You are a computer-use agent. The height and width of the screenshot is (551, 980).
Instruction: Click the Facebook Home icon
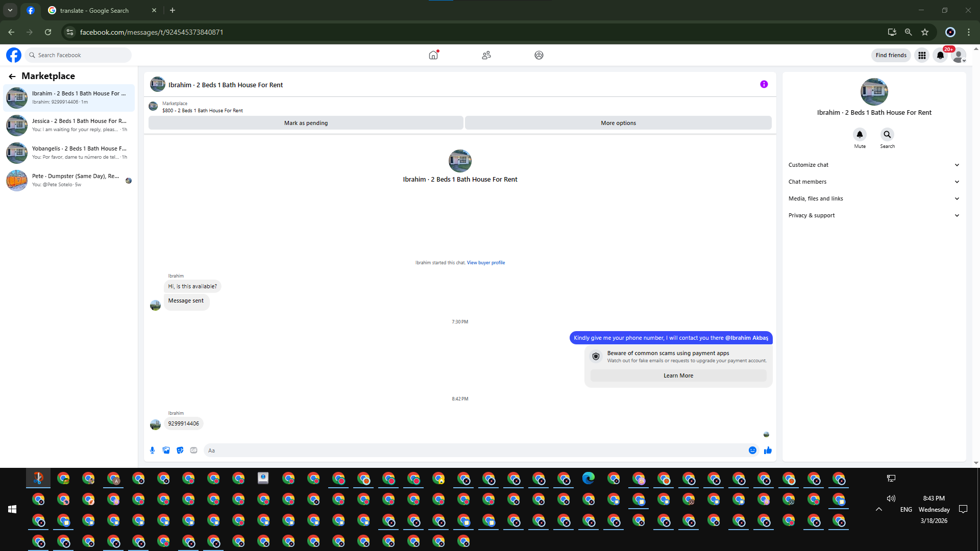(x=433, y=55)
